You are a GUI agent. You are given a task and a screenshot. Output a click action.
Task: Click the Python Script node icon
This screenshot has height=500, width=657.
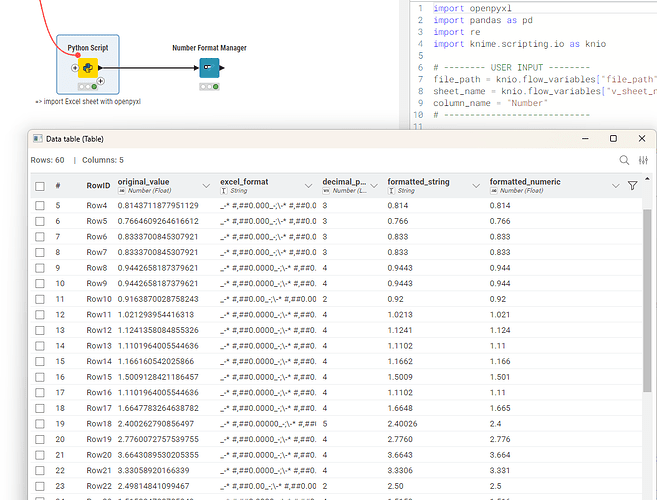(88, 68)
